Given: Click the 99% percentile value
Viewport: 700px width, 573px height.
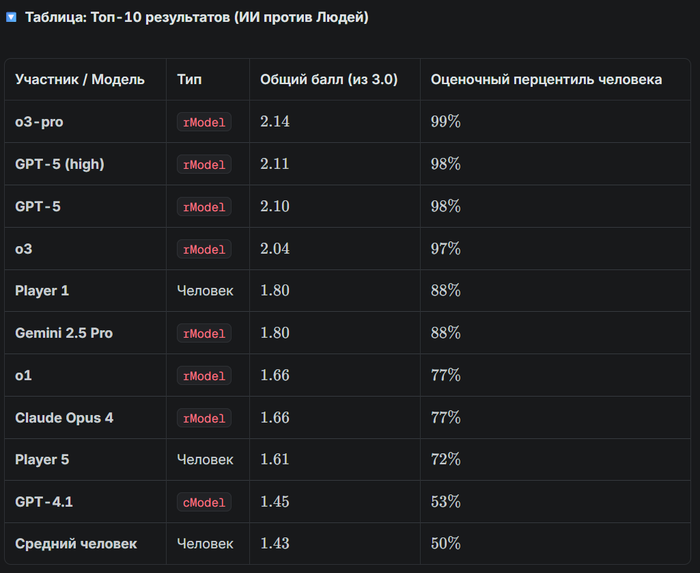Looking at the screenshot, I should tap(446, 122).
